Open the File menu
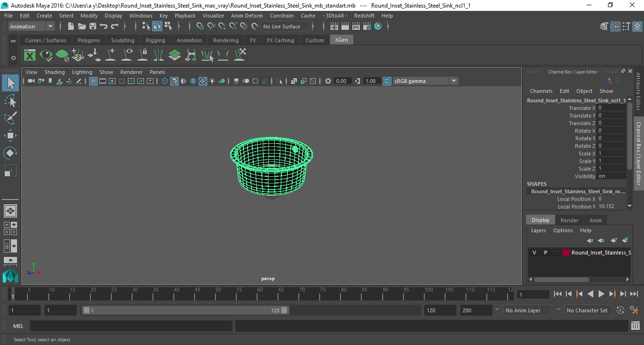The height and width of the screenshot is (345, 644). [x=9, y=16]
